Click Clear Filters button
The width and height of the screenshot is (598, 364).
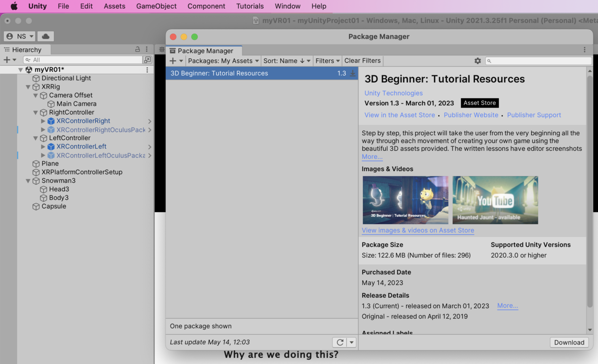coord(363,61)
